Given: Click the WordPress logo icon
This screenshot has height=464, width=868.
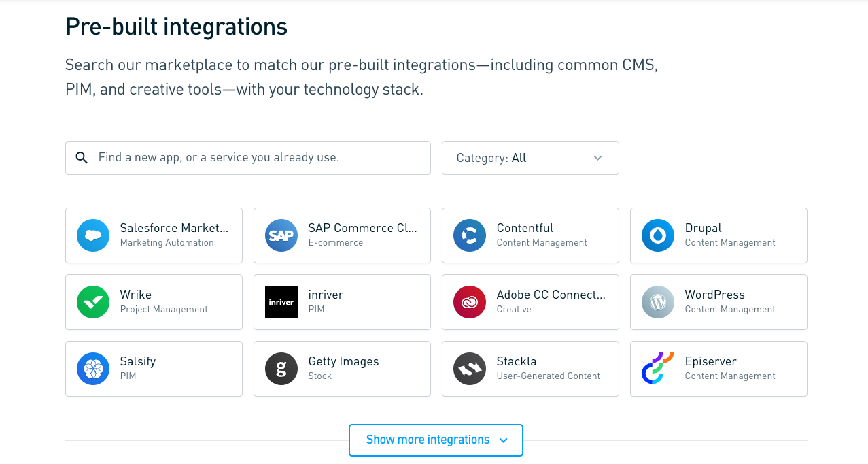Looking at the screenshot, I should [x=658, y=302].
